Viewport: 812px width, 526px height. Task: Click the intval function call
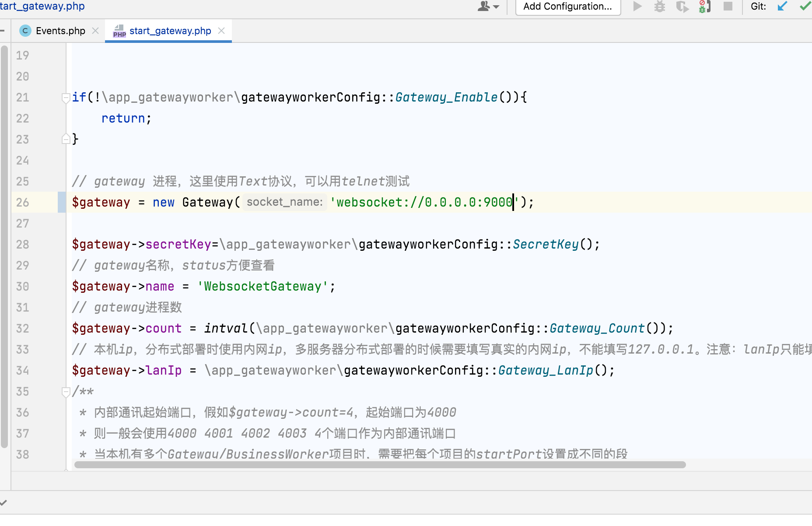click(226, 328)
